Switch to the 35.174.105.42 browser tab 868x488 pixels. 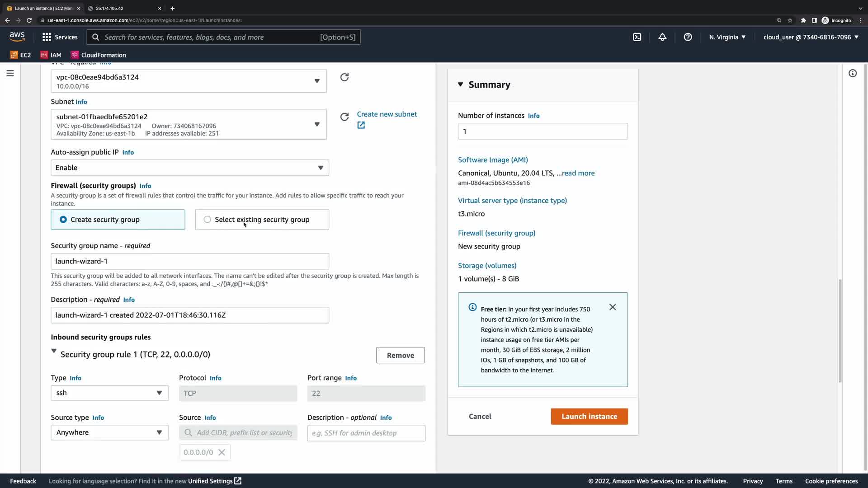point(122,8)
